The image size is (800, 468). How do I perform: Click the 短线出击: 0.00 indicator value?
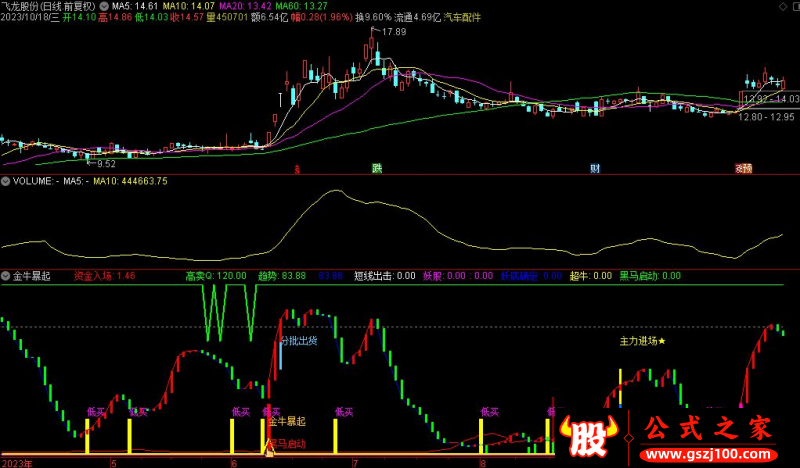pos(385,276)
